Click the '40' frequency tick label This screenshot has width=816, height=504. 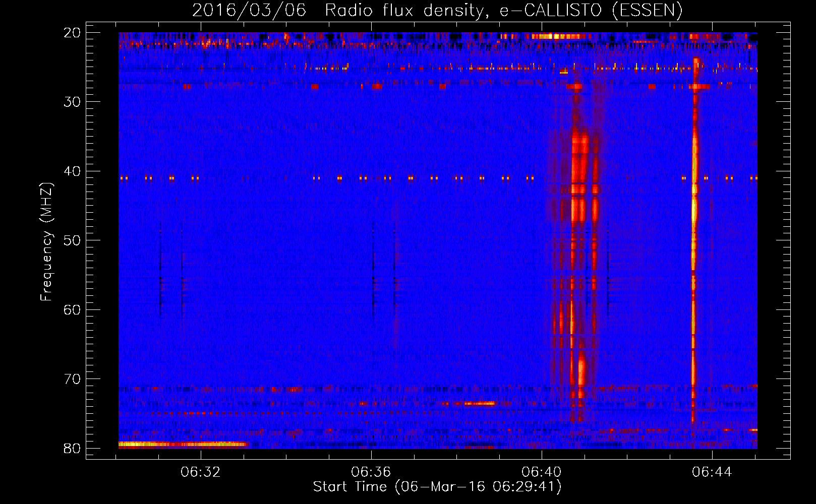point(72,171)
